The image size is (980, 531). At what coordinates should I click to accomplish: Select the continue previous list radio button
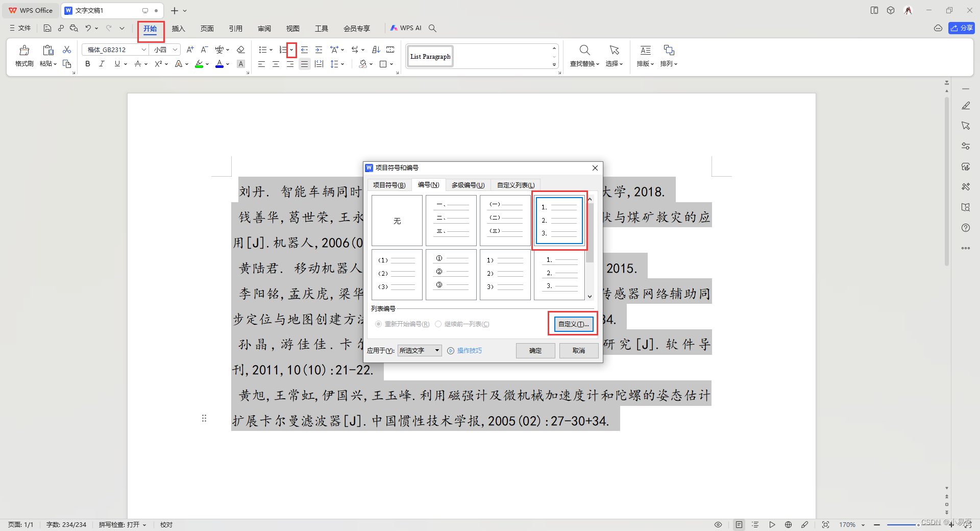(438, 324)
